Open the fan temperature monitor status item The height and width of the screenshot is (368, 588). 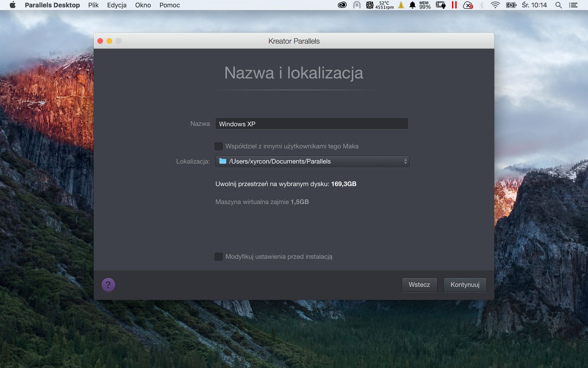(x=380, y=5)
